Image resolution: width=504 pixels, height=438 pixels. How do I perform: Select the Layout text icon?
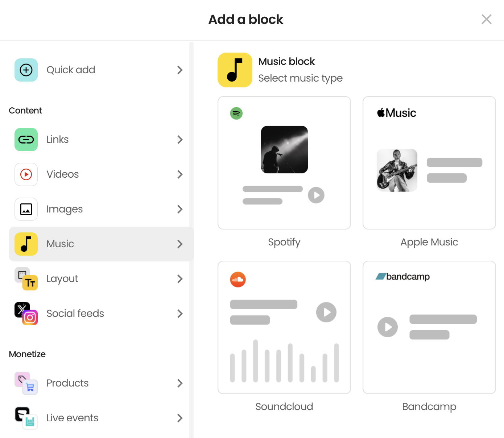[x=26, y=279]
